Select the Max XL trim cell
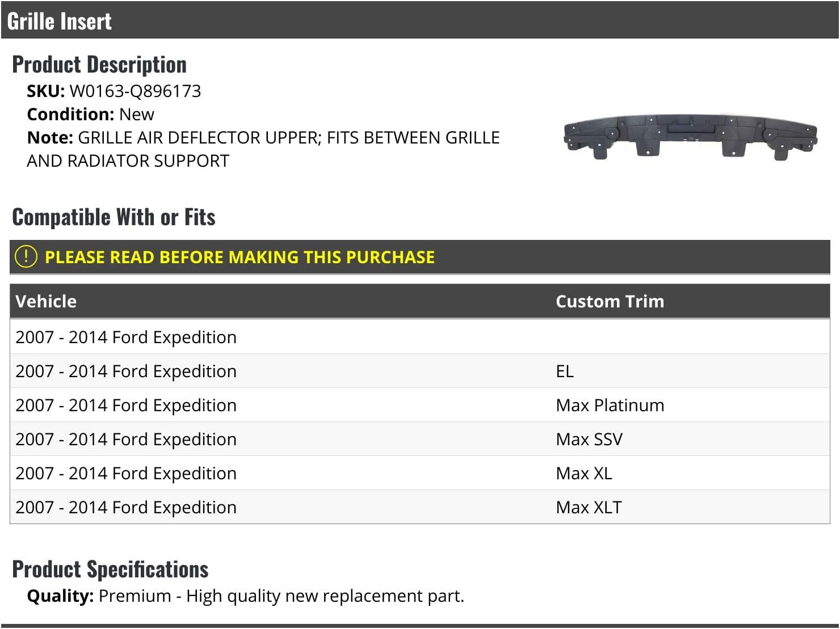This screenshot has height=629, width=840. click(x=584, y=473)
